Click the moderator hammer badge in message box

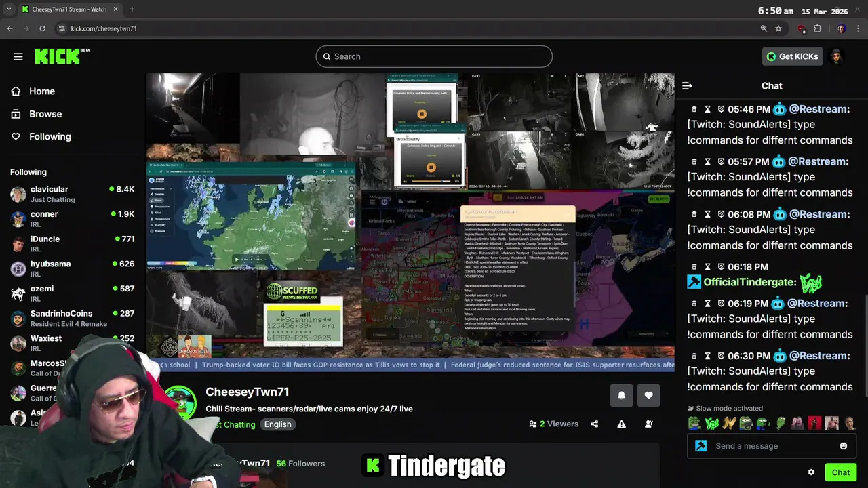701,446
